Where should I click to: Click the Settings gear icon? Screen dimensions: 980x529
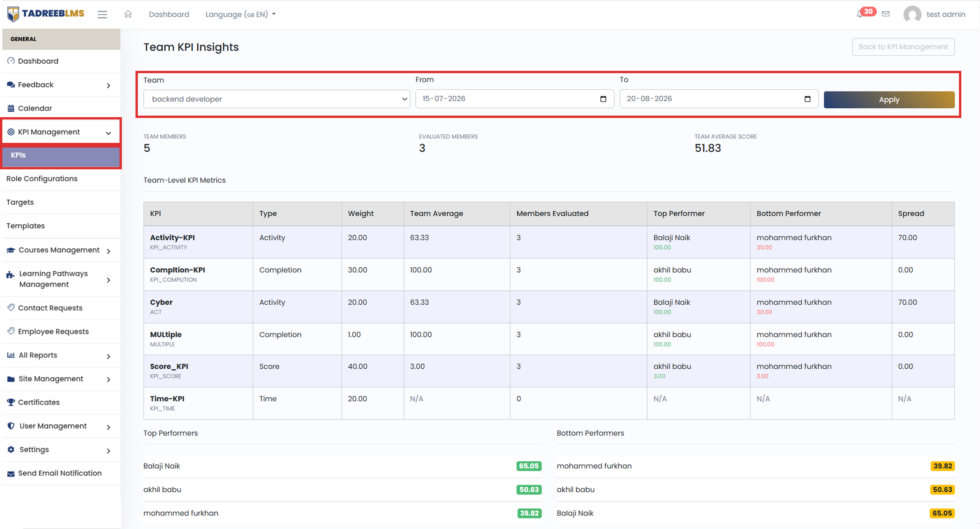tap(11, 450)
